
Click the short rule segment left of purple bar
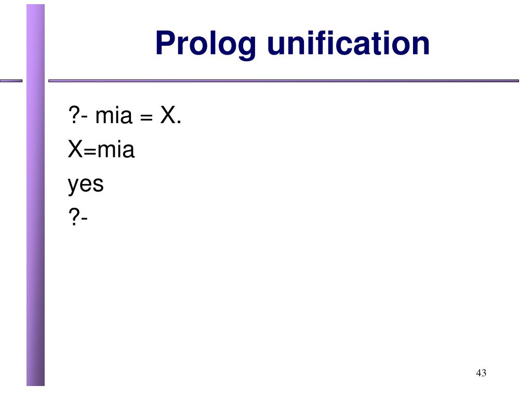point(11,81)
